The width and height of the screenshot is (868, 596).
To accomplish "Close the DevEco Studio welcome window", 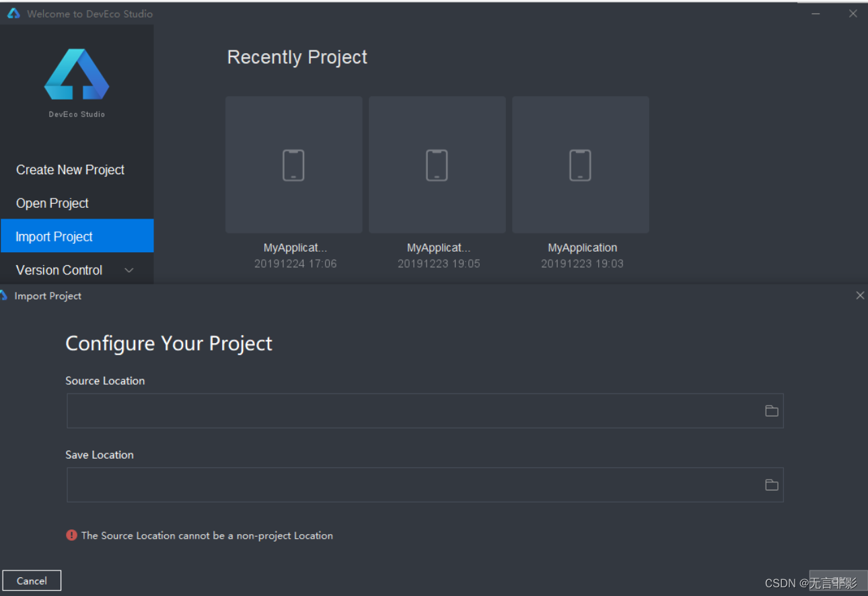I will [x=853, y=13].
